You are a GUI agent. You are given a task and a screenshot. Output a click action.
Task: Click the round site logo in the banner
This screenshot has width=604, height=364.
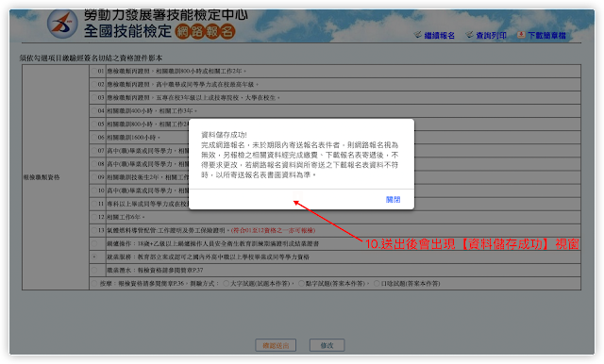(62, 24)
